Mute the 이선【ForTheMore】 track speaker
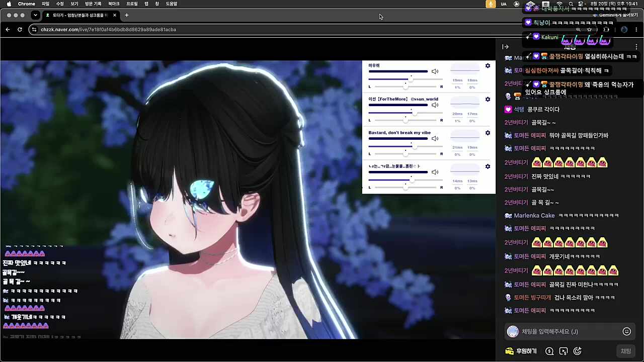Screen dimensions: 644x362 tap(435, 105)
